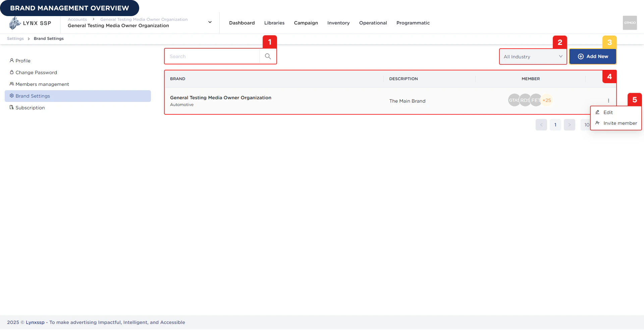Click the DESCRIPTION column header

click(x=404, y=79)
